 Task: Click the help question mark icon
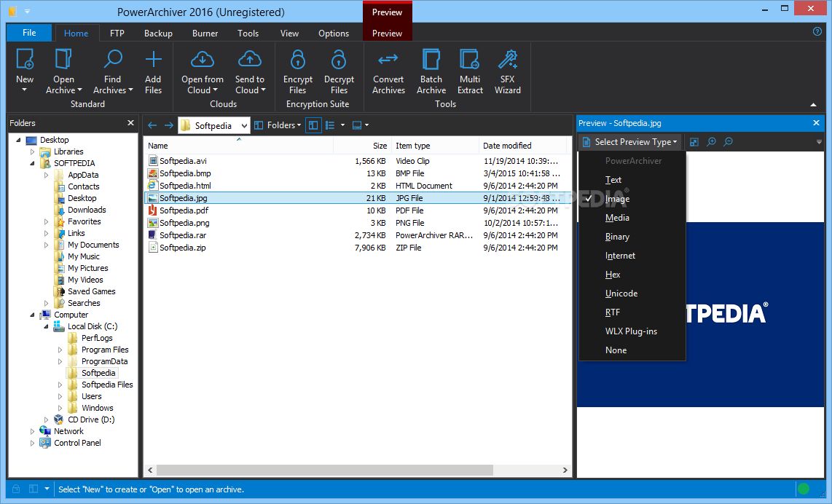[817, 31]
